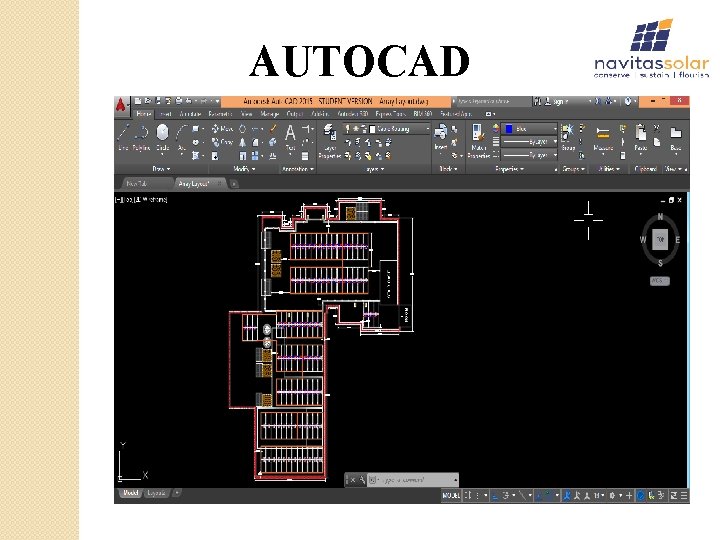720x540 pixels.
Task: Click the search keyword field in title bar
Action: tap(493, 101)
